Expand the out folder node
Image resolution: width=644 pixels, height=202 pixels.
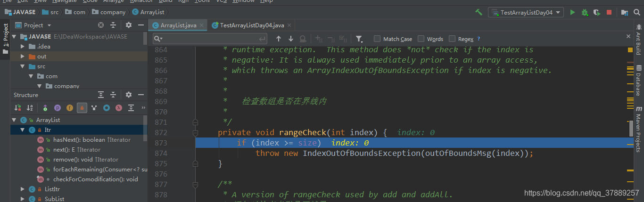coord(23,56)
